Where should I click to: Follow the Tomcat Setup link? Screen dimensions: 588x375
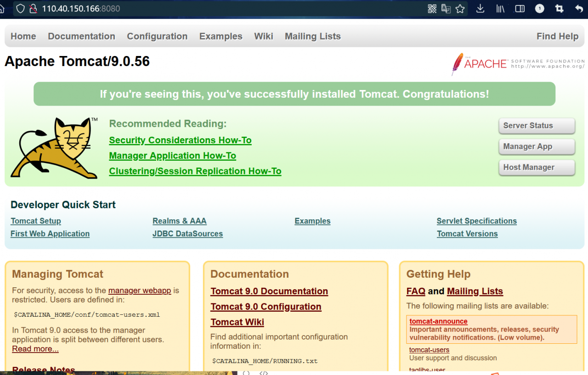pos(36,221)
